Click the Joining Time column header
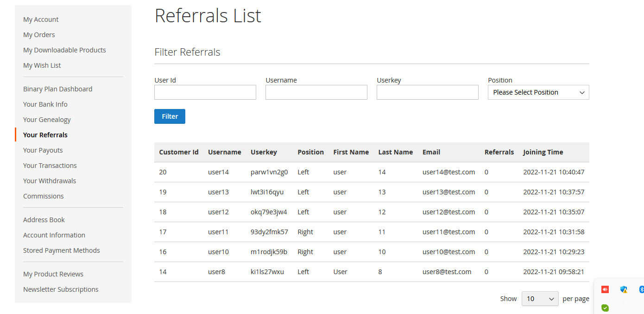This screenshot has width=644, height=314. point(543,152)
